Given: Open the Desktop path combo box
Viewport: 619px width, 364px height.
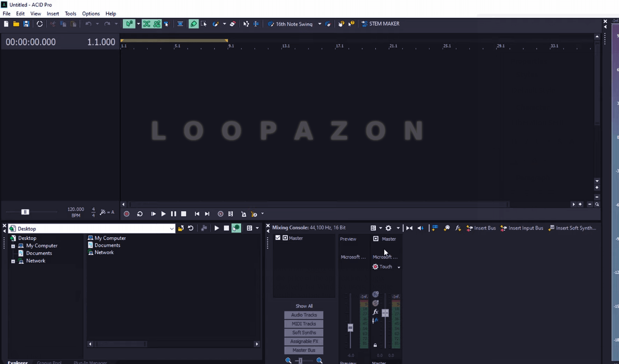Looking at the screenshot, I should (92, 228).
